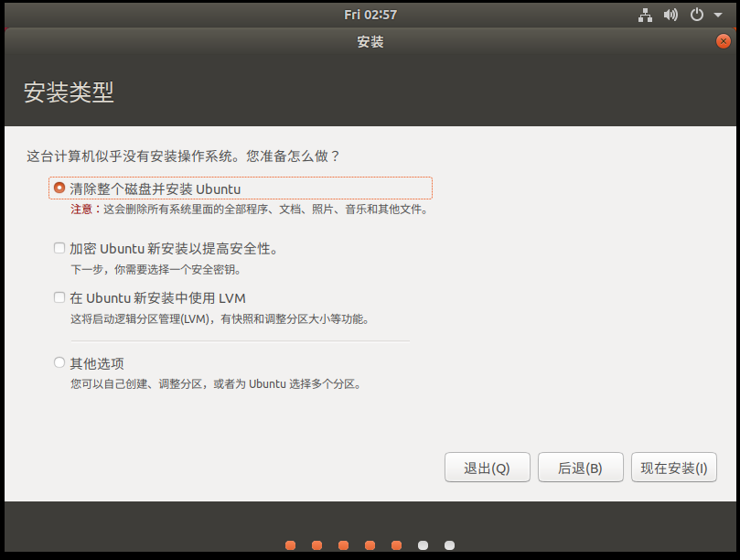
Task: Click the 下一步，你需要选择一个安全密钥 description
Action: 156,270
